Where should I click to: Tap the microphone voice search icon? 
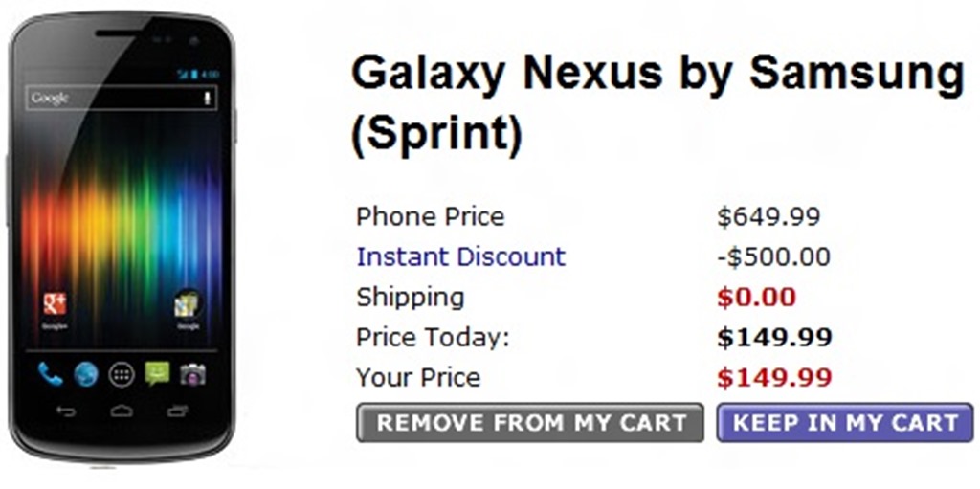click(206, 98)
